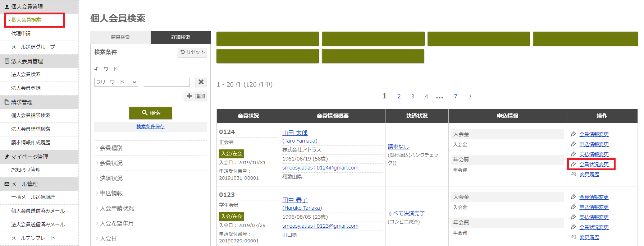Image resolution: width=644 pixels, height=246 pixels.
Task: Open member 山田 太郎 profile link
Action: (295, 133)
